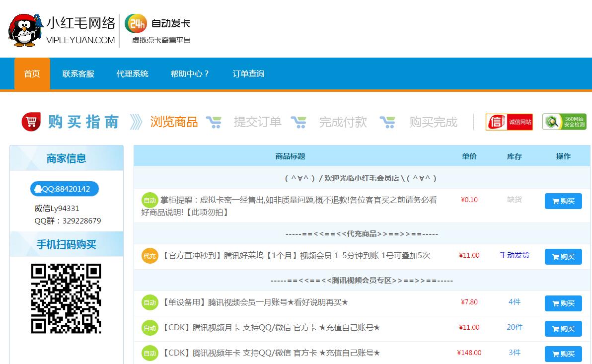
Task: Click the 3件 stock value
Action: click(x=514, y=352)
